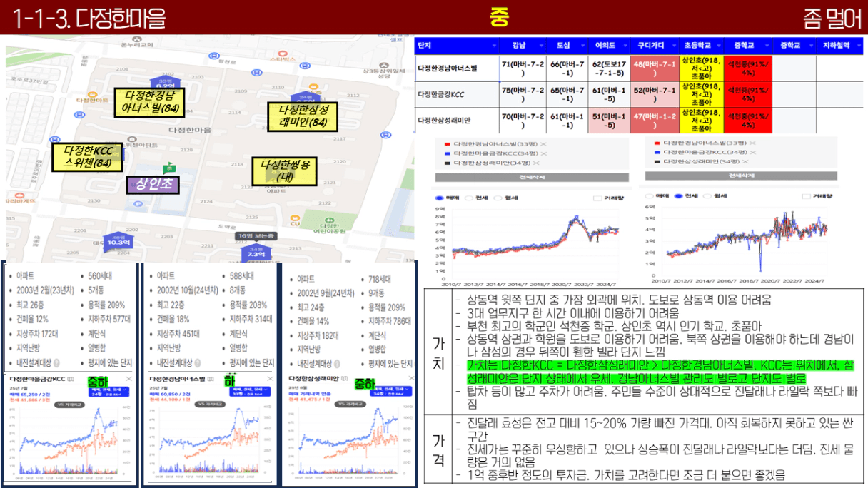Image resolution: width=868 pixels, height=488 pixels.
Task: Click map icon next to 다정한경남아너스빌 card title
Action: coord(210,378)
